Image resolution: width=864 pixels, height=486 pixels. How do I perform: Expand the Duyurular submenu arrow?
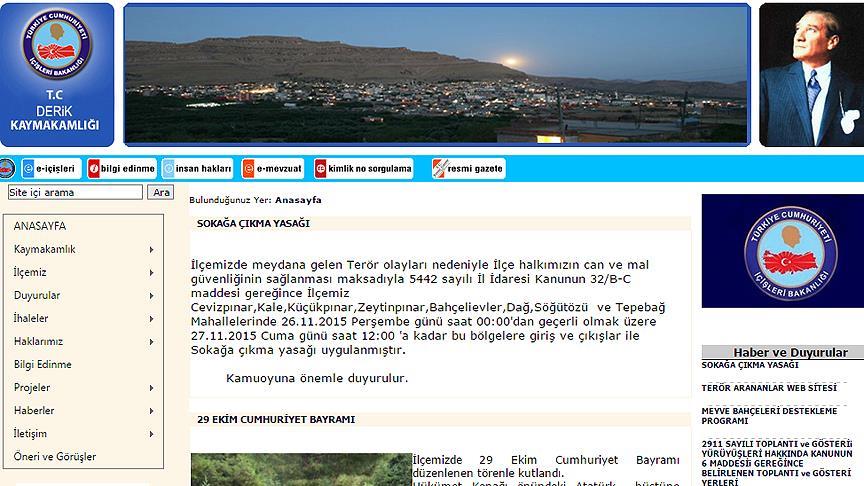coord(151,296)
